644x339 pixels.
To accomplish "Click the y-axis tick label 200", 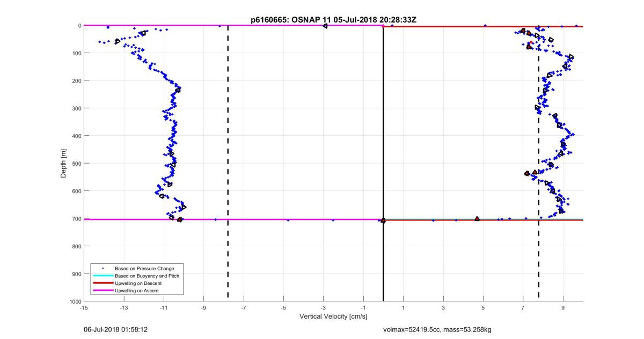I will (x=76, y=81).
